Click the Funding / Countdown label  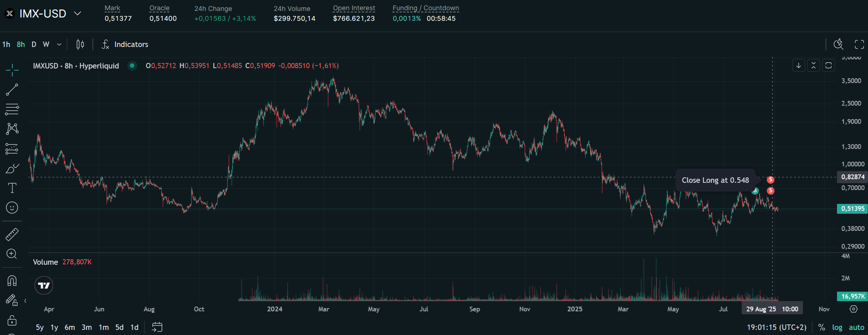point(426,8)
